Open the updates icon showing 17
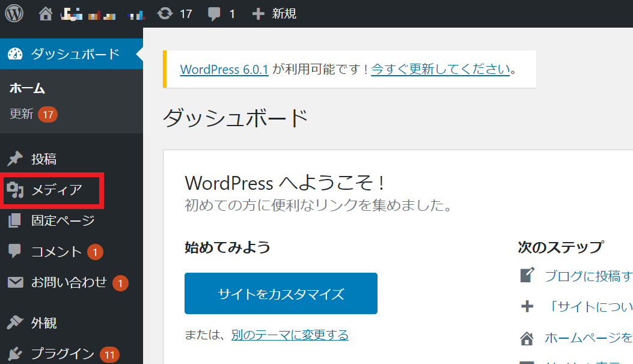This screenshot has width=633, height=364. (x=165, y=14)
